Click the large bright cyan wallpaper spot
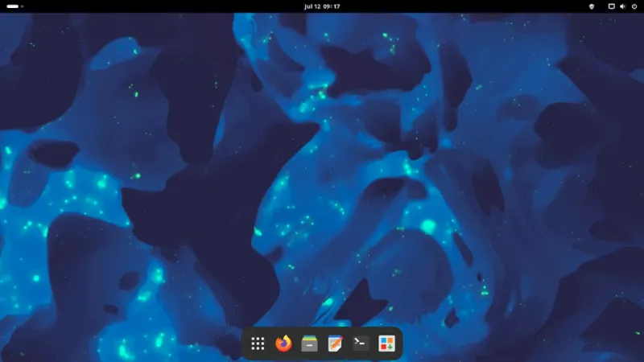The width and height of the screenshot is (644, 362). [x=428, y=226]
